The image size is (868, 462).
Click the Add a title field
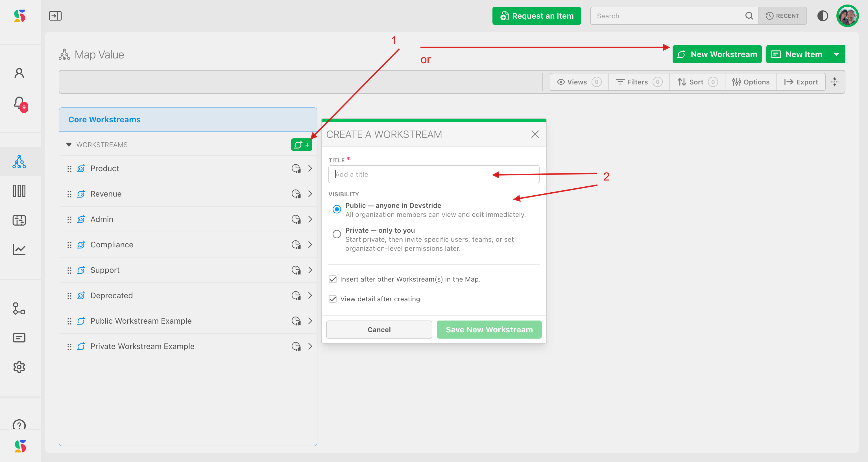(433, 174)
